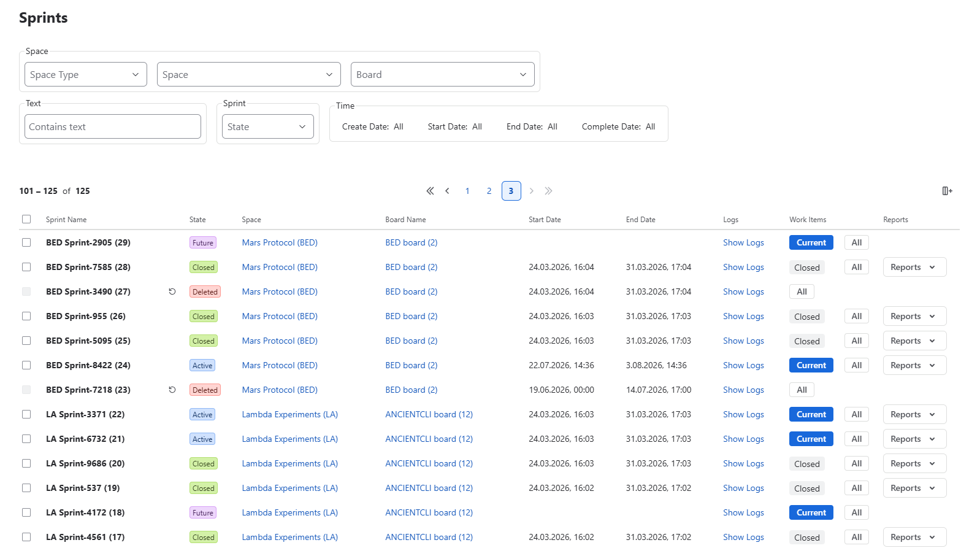980x548 pixels.
Task: Select current page 3
Action: pyautogui.click(x=511, y=191)
